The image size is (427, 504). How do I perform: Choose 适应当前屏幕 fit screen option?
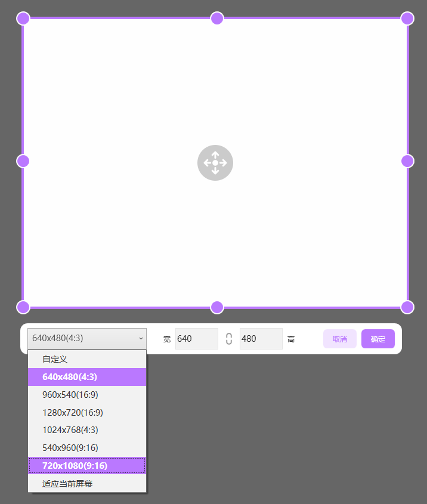87,484
